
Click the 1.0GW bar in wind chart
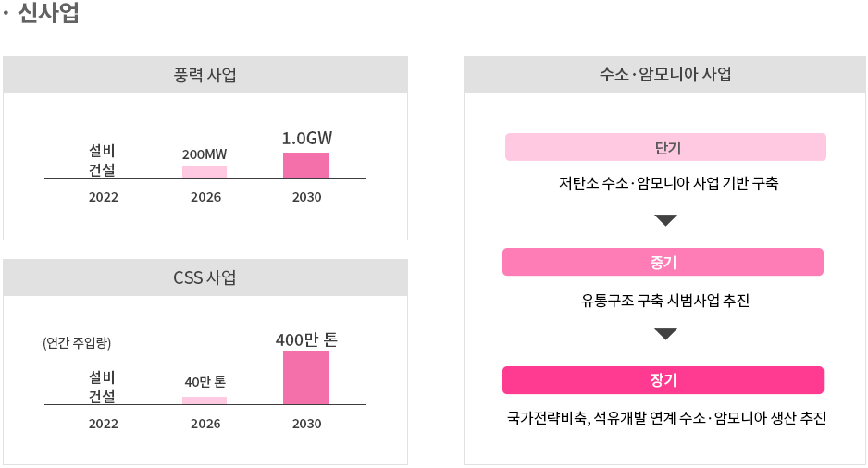pos(306,165)
